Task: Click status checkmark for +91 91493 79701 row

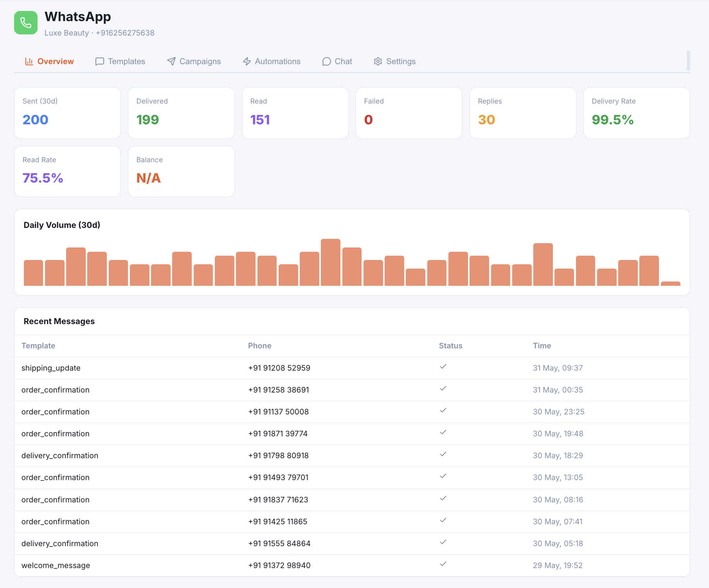Action: [x=443, y=476]
